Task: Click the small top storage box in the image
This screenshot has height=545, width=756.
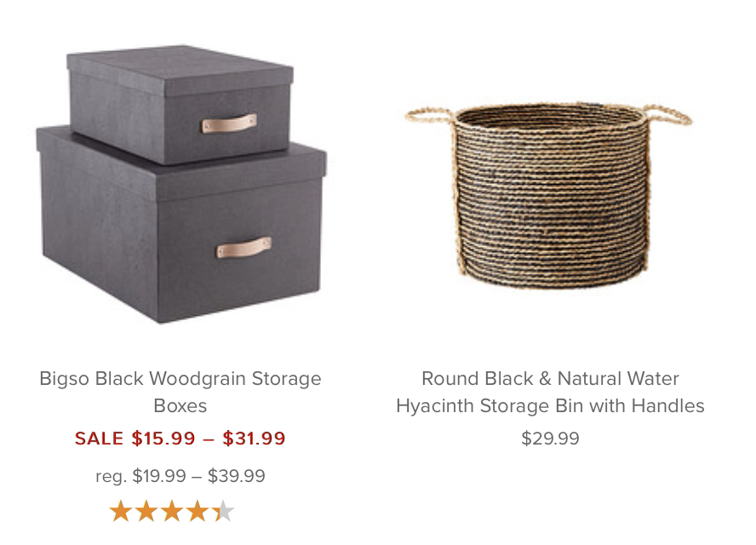Action: click(180, 104)
